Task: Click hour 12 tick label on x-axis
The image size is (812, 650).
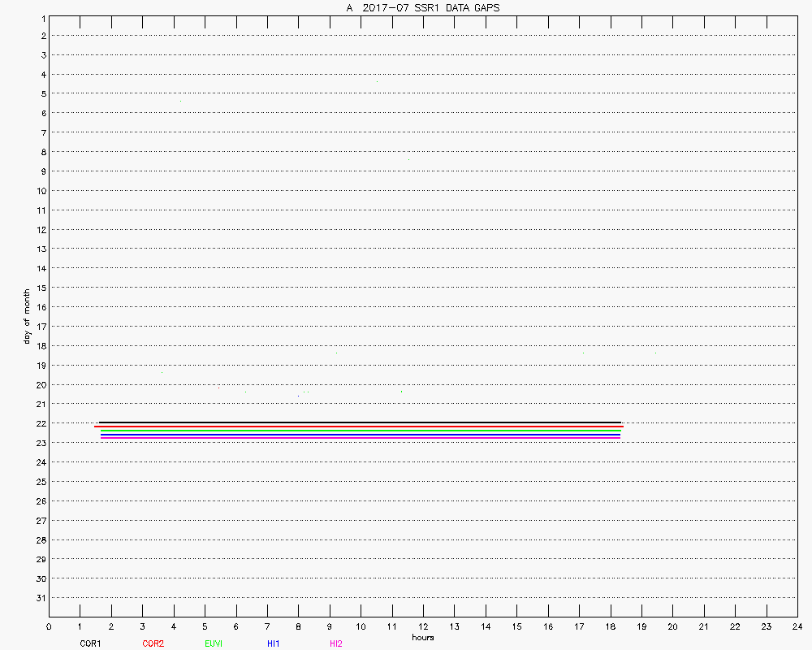Action: point(423,626)
